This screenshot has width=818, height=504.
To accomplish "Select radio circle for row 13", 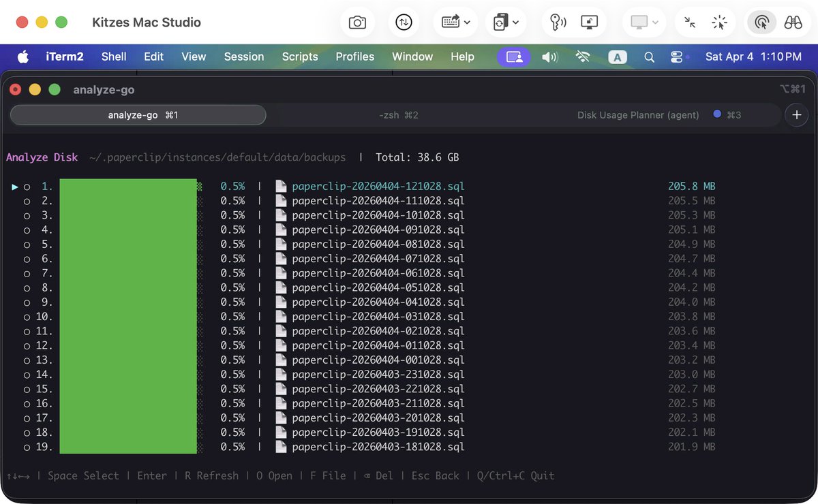I will click(x=27, y=360).
